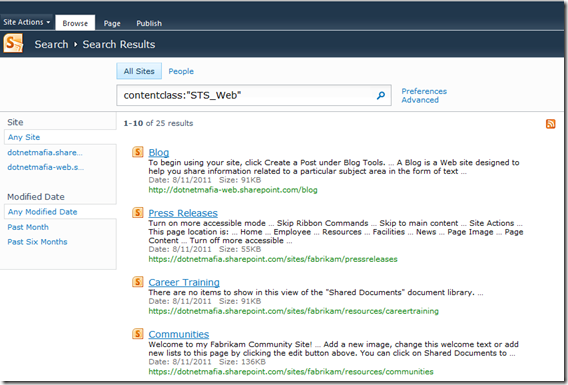Open the search Preferences link
This screenshot has width=568, height=385.
point(424,91)
